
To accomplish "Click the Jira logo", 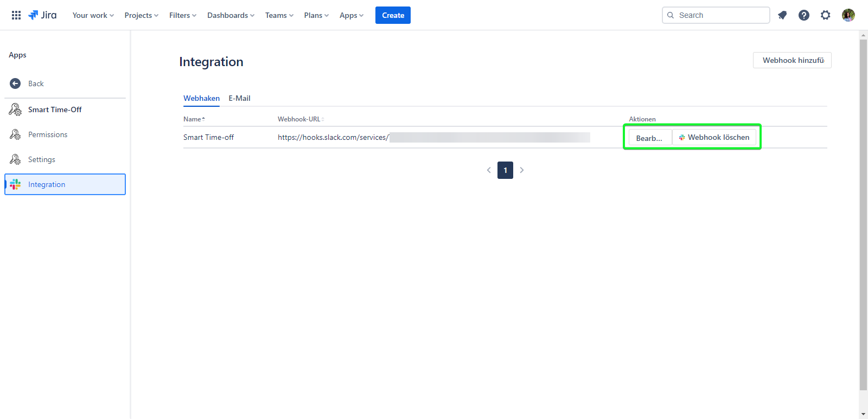I will 42,15.
